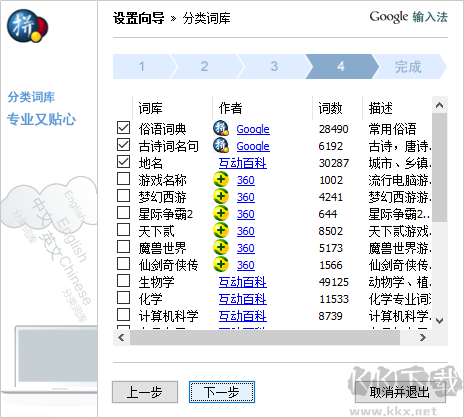The width and height of the screenshot is (464, 418).
Task: Click 360 icon in 天下贰 row
Action: tap(221, 230)
